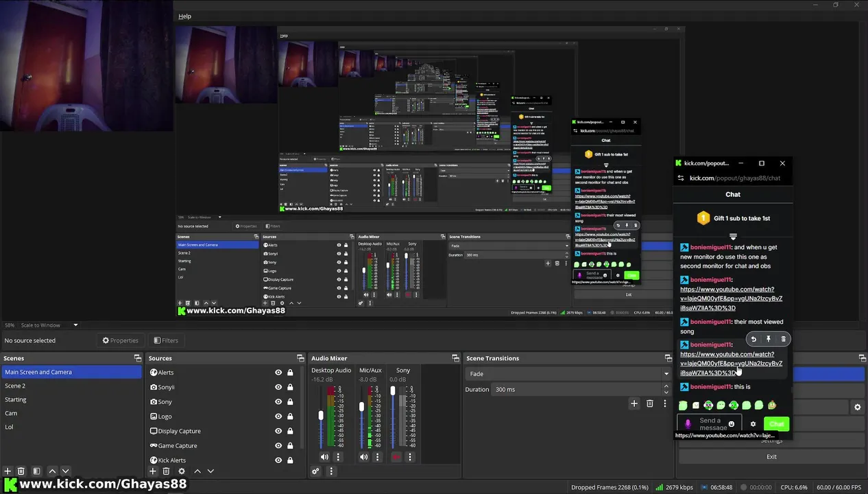
Task: Click the Controls panel gear icon
Action: click(857, 407)
